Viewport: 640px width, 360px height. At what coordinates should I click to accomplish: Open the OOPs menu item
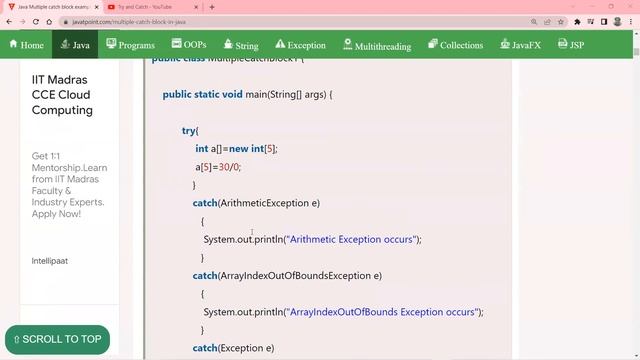pyautogui.click(x=189, y=44)
